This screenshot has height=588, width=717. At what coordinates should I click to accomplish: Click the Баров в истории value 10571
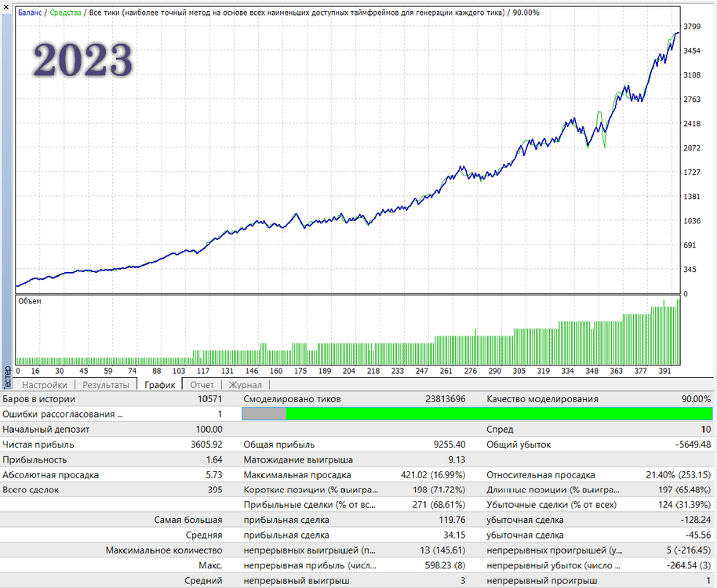click(210, 399)
